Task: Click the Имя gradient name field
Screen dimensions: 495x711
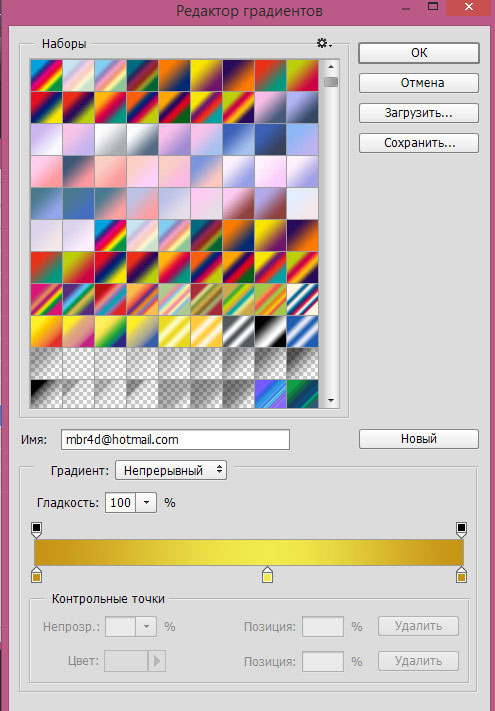Action: pos(175,439)
